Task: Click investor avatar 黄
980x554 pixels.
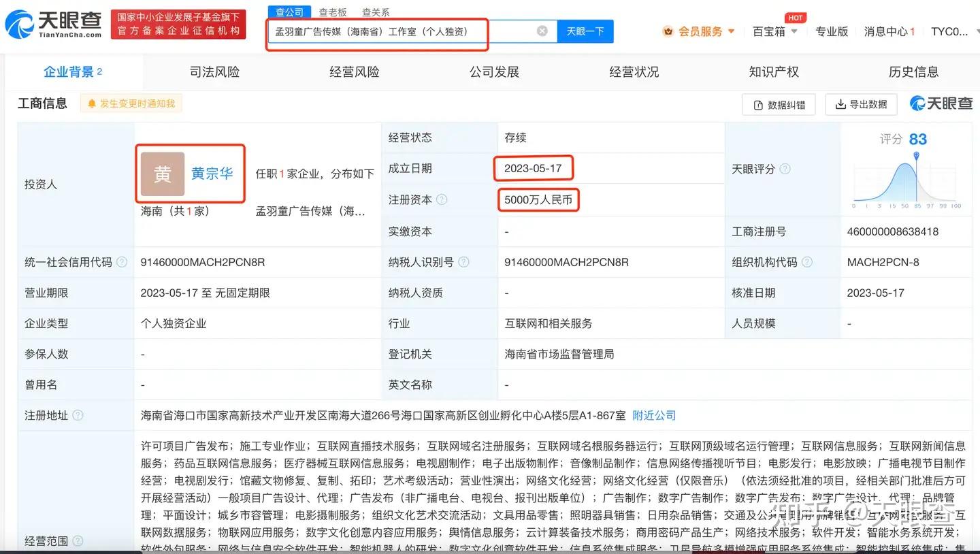Action: click(x=163, y=174)
